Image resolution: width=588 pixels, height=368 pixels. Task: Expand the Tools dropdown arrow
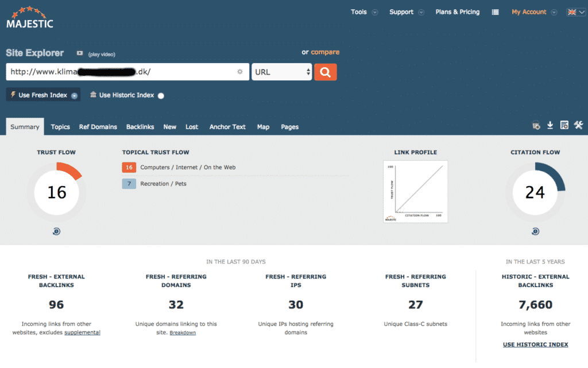[x=374, y=13]
